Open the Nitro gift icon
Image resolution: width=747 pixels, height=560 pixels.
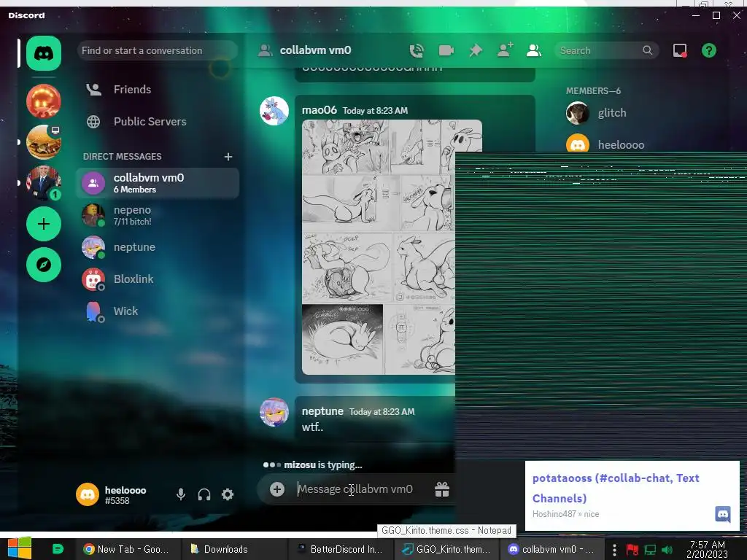442,489
